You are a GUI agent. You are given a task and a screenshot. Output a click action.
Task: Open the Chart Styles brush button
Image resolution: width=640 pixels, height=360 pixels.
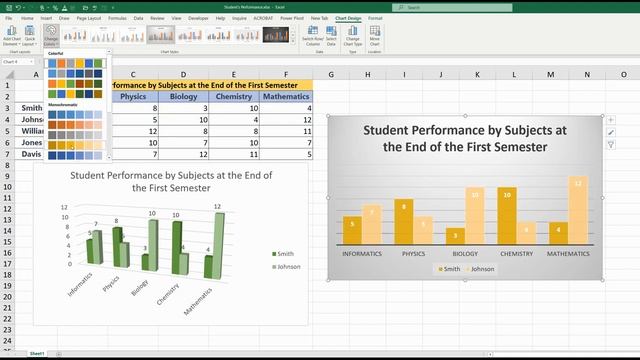point(611,132)
